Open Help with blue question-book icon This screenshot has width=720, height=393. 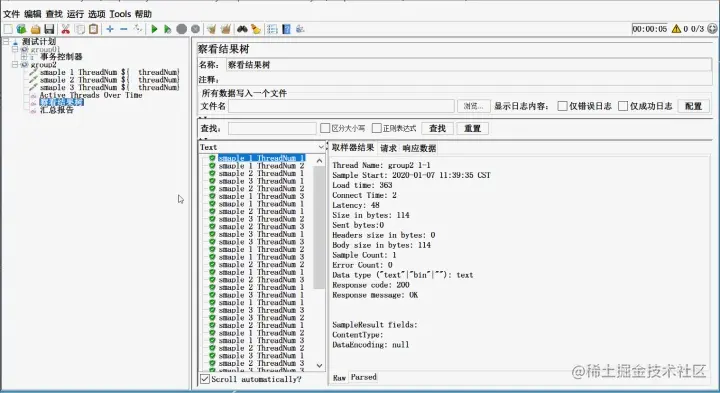(x=287, y=29)
